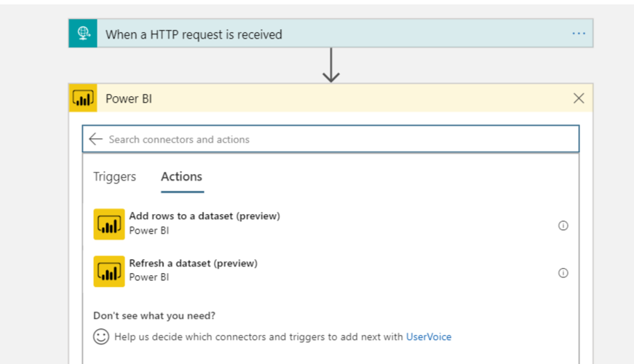Viewport: 634px width, 364px height.
Task: Switch to the Actions tab
Action: pos(181,177)
